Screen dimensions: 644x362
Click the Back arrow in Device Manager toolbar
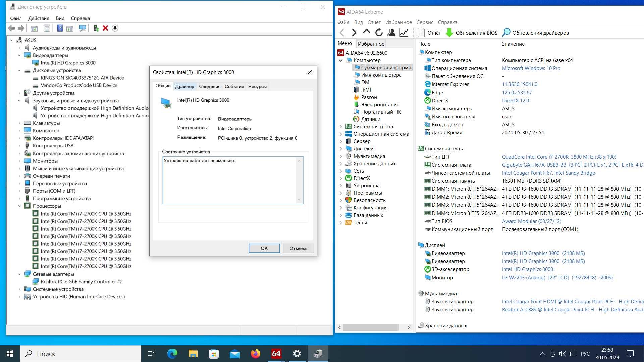coord(11,28)
